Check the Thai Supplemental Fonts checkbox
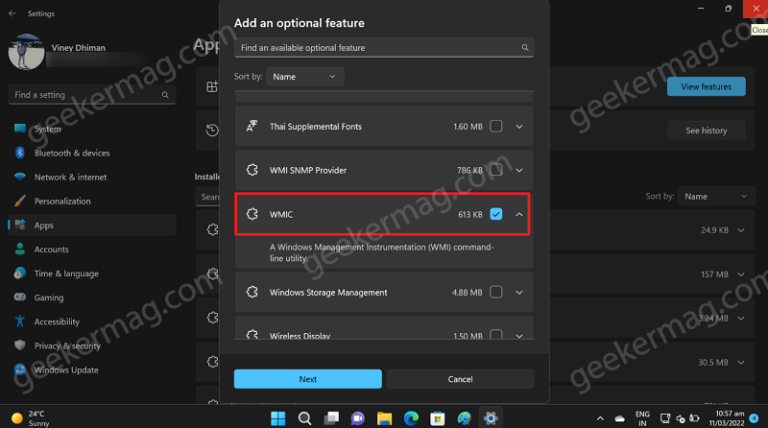The image size is (768, 428). click(x=496, y=127)
